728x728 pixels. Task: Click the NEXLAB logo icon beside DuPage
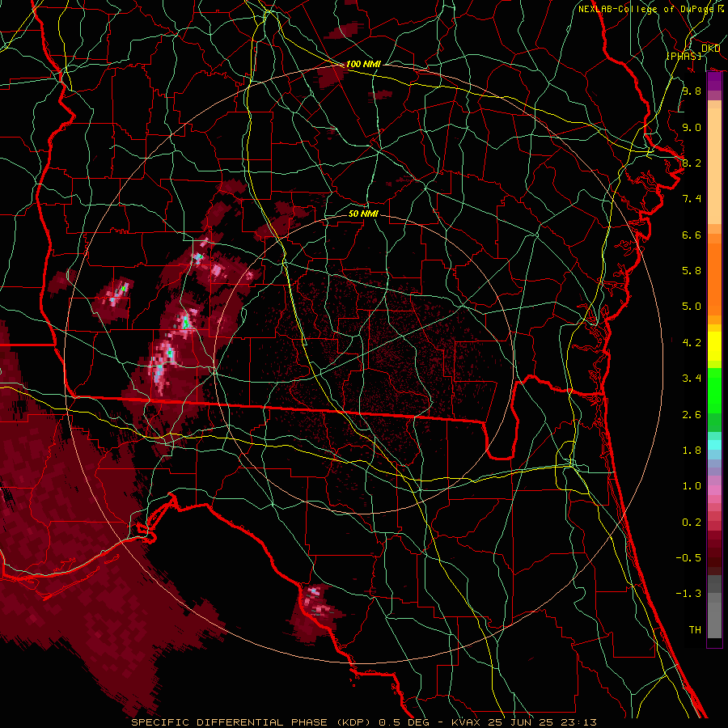[x=720, y=9]
